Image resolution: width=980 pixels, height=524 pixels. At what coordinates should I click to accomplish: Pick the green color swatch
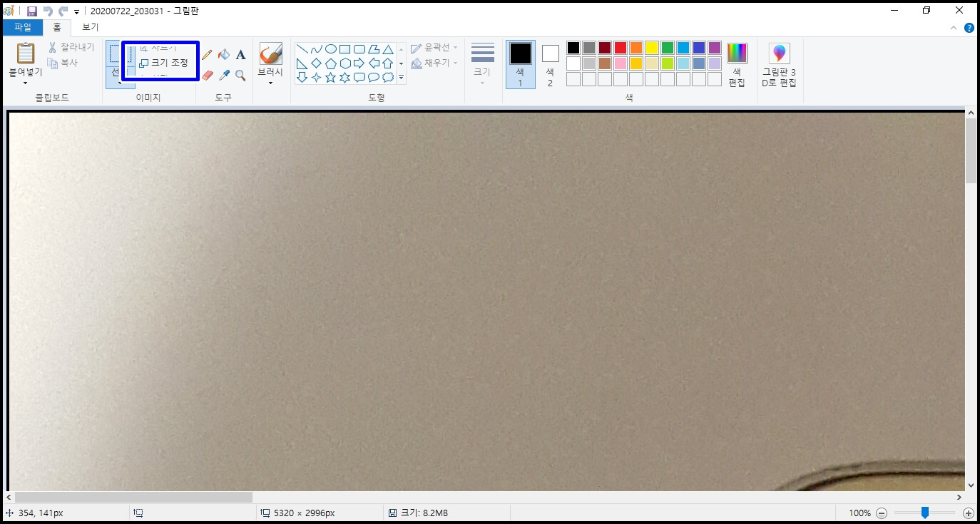click(x=668, y=48)
